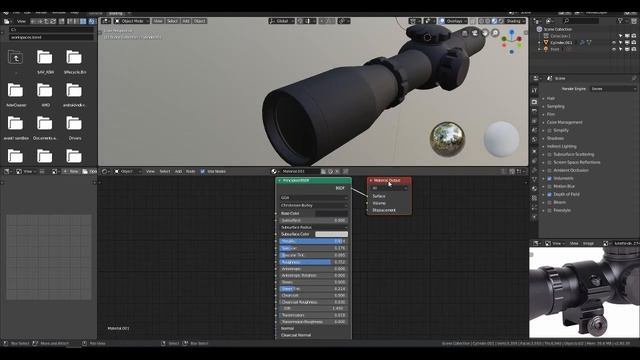Enable the Subsurface Scattering checkbox
640x360 pixels.
pos(549,154)
